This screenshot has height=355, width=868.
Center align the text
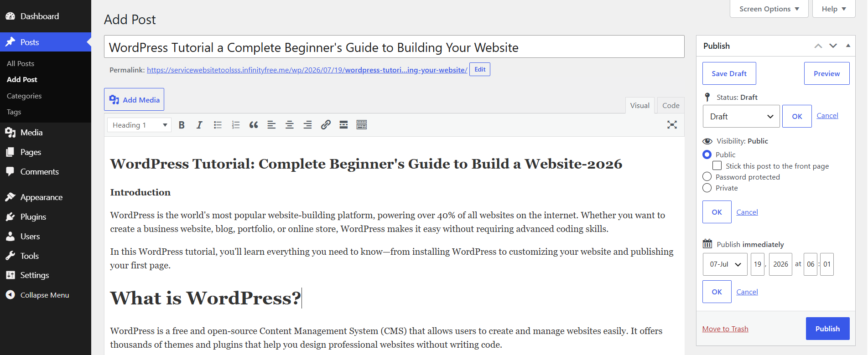coord(290,125)
